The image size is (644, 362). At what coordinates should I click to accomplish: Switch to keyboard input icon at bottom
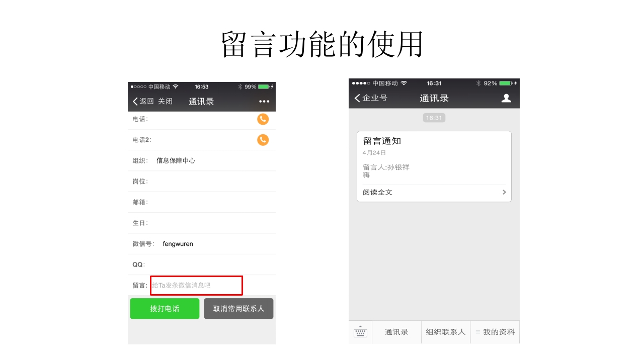click(360, 332)
